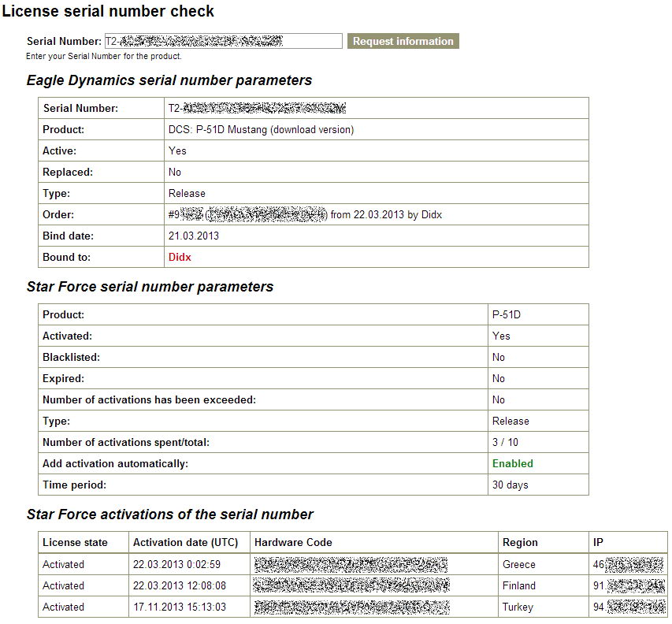Image resolution: width=672 pixels, height=624 pixels.
Task: Click the IP cell starting with 94
Action: click(x=629, y=607)
